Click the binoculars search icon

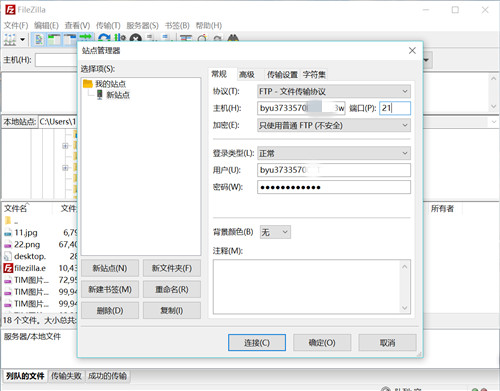233,38
